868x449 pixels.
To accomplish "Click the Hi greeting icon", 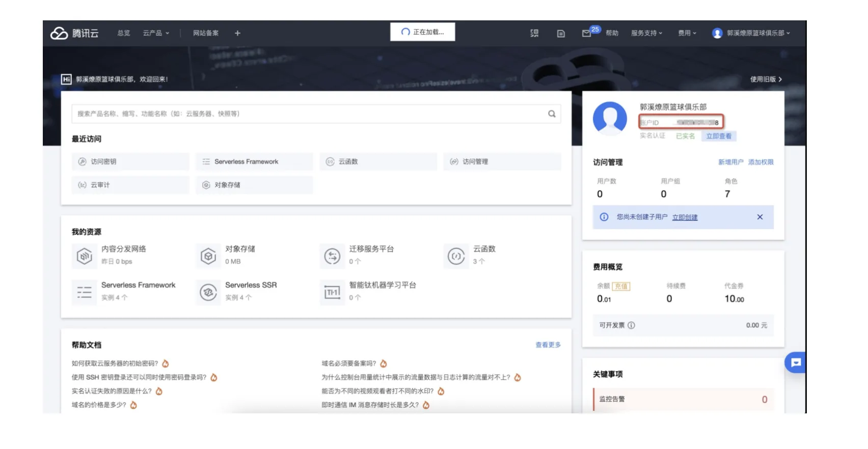I will 66,79.
